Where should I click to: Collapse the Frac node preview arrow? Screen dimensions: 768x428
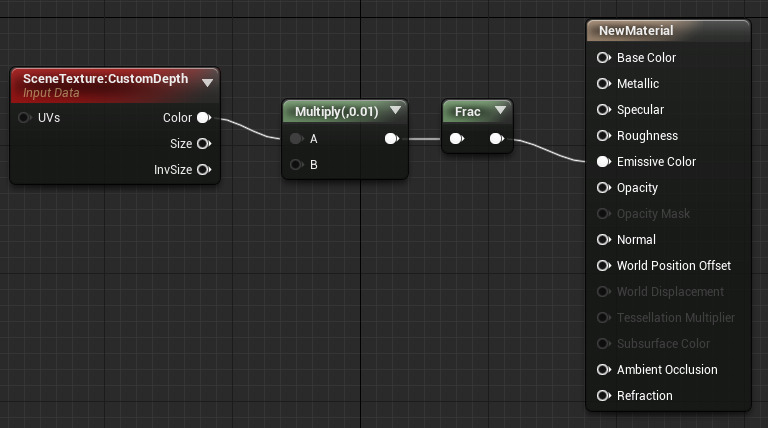500,111
